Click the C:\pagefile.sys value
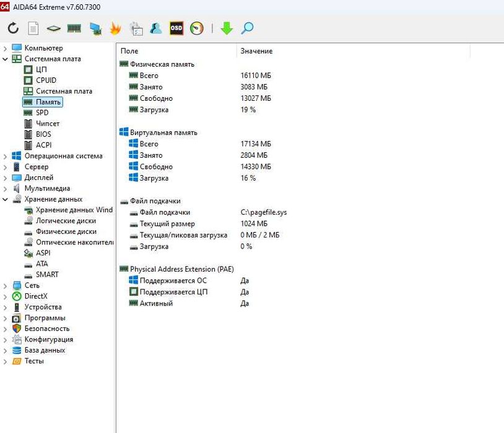 point(264,212)
